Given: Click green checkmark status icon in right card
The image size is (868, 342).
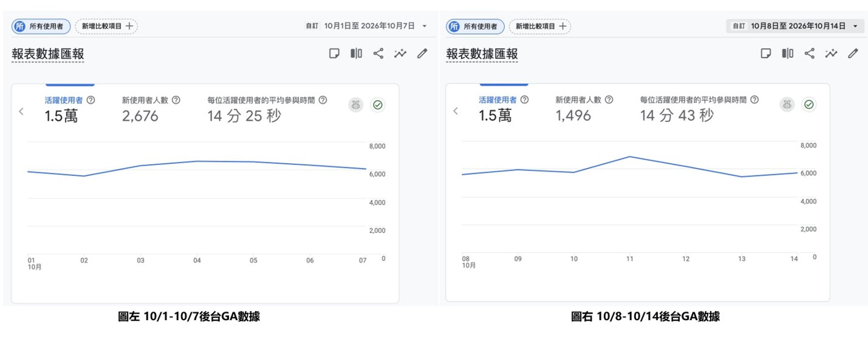Looking at the screenshot, I should pos(809,104).
